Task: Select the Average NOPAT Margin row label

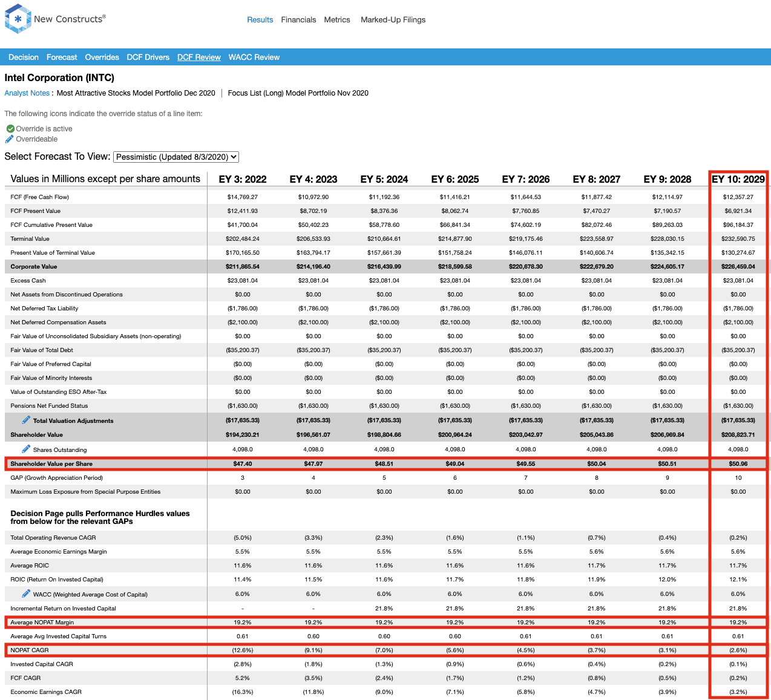Action: coord(42,623)
